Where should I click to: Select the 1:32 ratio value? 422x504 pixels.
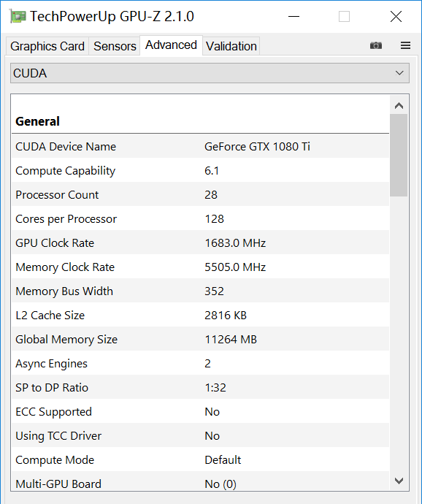[x=215, y=388]
